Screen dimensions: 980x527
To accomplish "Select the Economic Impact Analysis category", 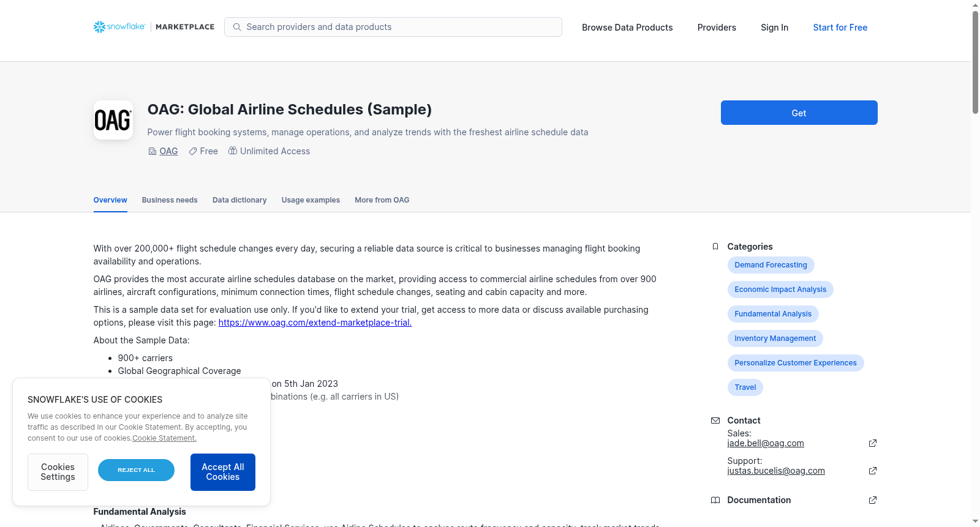I will pyautogui.click(x=780, y=290).
